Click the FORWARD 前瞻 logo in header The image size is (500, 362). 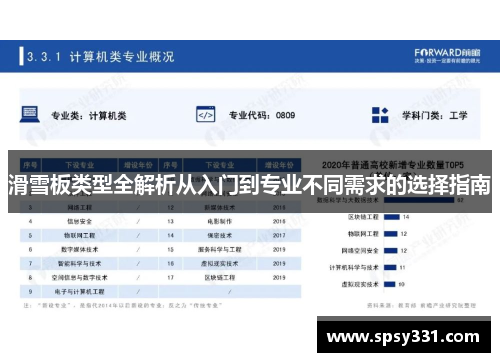(x=447, y=56)
